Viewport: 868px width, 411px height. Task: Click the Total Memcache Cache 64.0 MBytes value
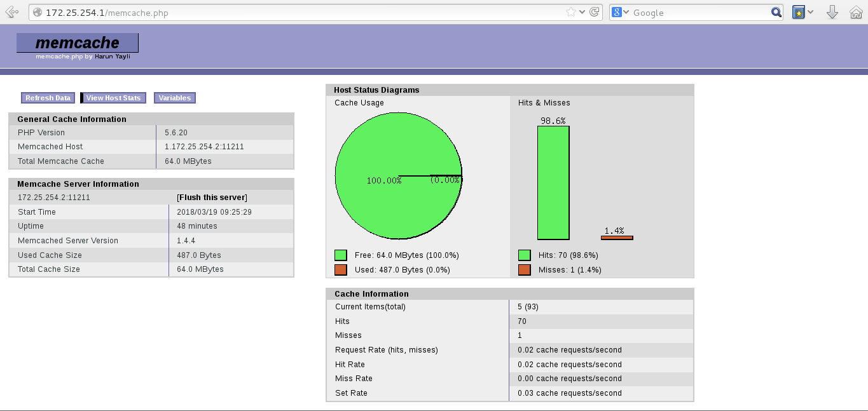pyautogui.click(x=188, y=161)
